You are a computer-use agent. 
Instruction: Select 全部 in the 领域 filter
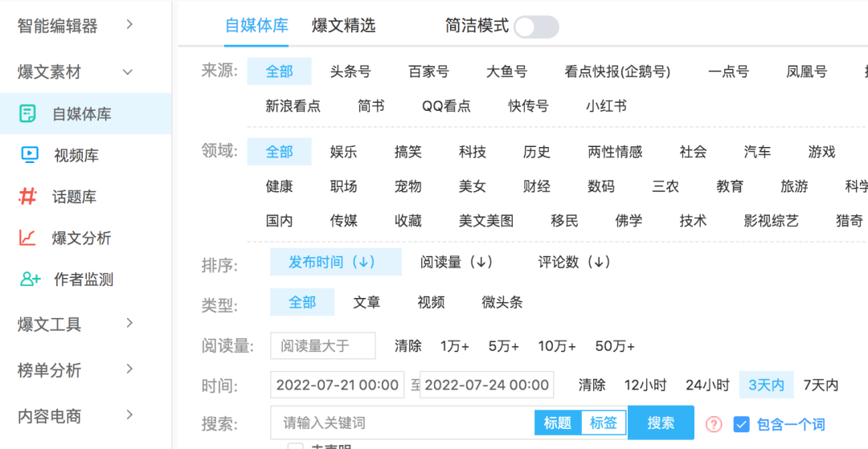click(279, 152)
